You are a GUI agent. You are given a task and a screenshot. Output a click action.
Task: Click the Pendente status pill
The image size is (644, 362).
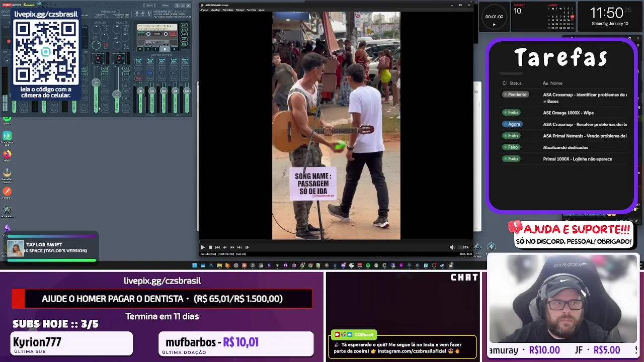(515, 95)
